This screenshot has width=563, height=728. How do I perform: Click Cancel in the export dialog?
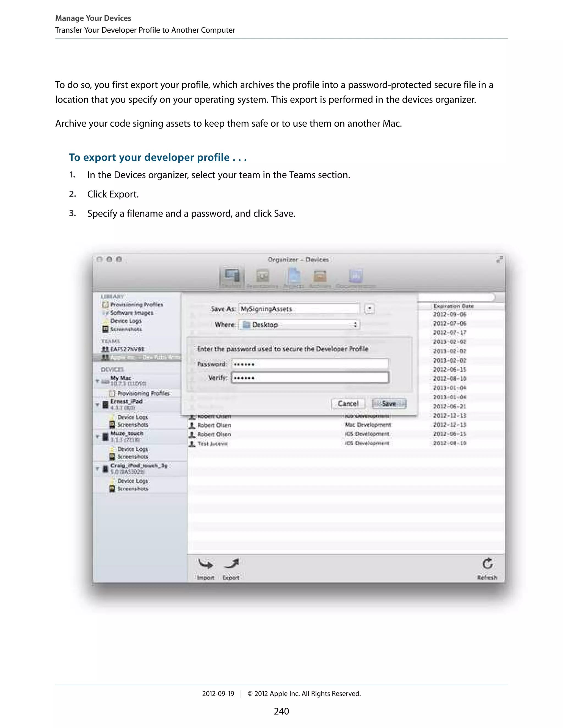click(348, 404)
